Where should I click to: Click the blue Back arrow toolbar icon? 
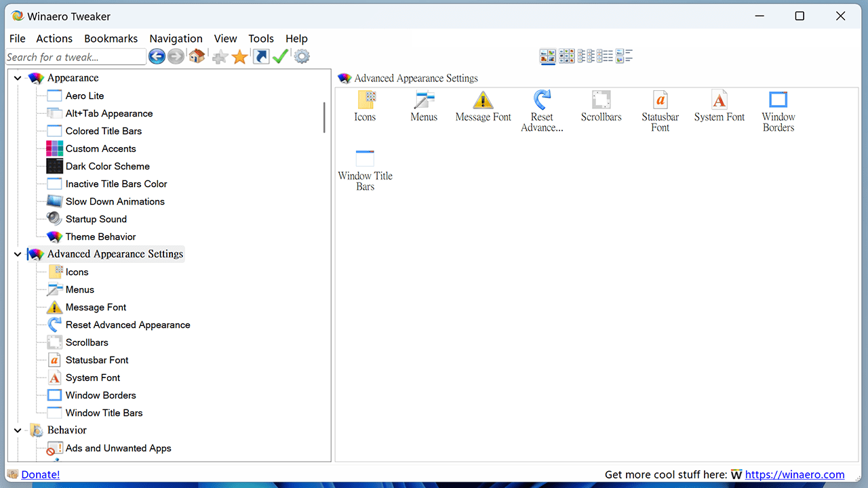(157, 57)
